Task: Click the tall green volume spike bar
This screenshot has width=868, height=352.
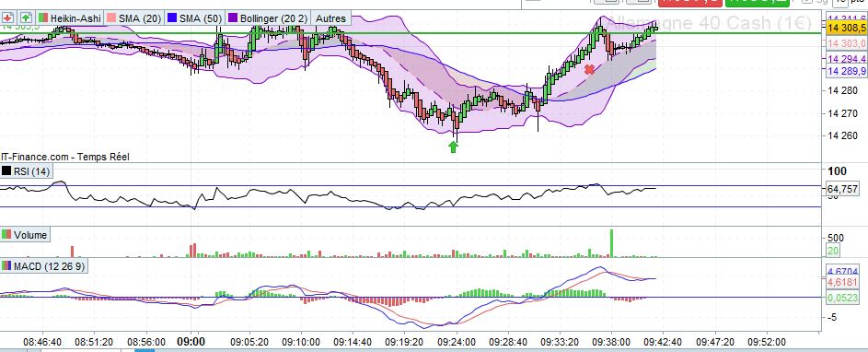Action: click(x=612, y=243)
